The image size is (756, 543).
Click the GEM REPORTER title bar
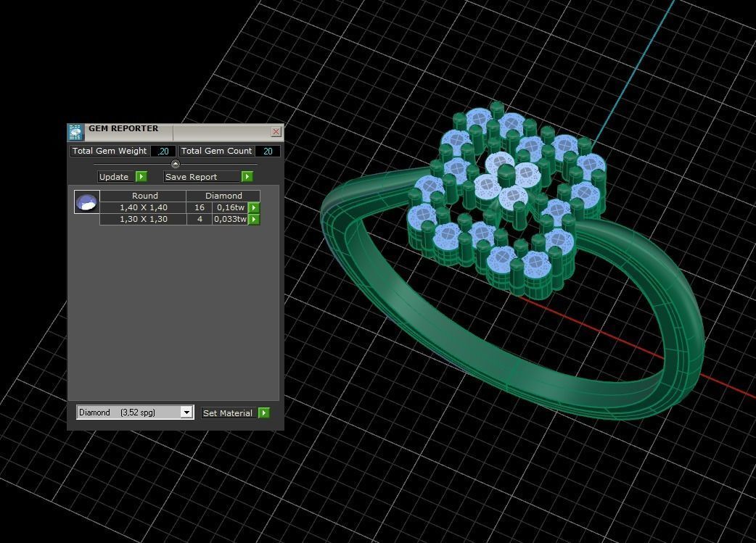(x=176, y=131)
